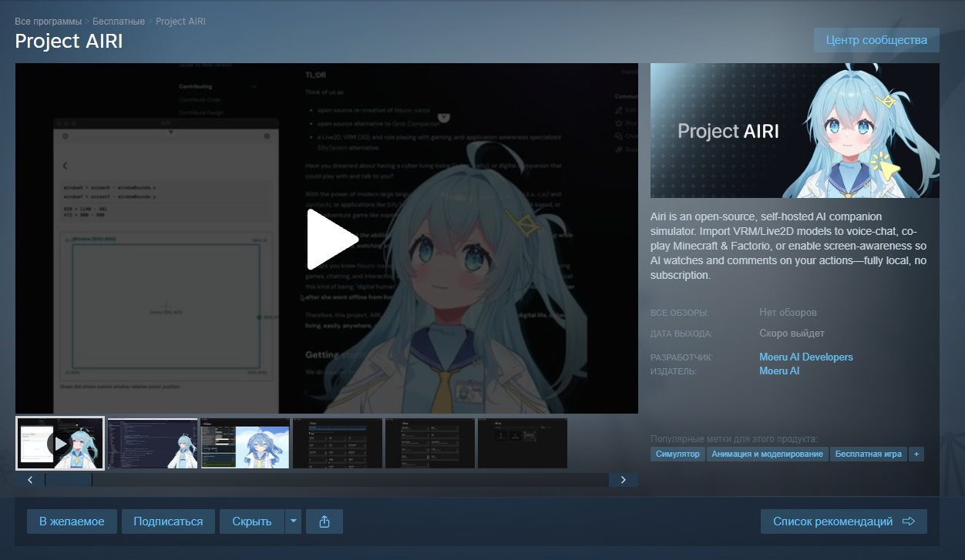This screenshot has height=560, width=965.
Task: Click the Подписаться button
Action: (x=168, y=521)
